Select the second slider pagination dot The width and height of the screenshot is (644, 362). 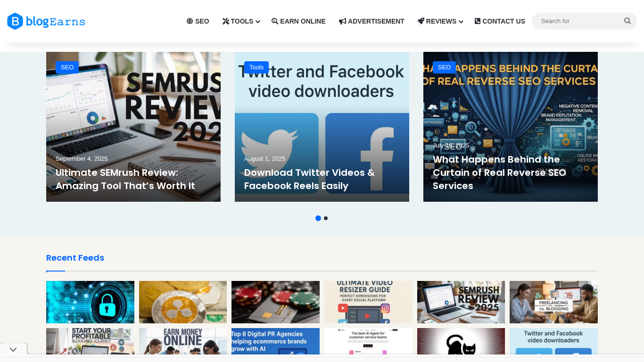pyautogui.click(x=326, y=218)
